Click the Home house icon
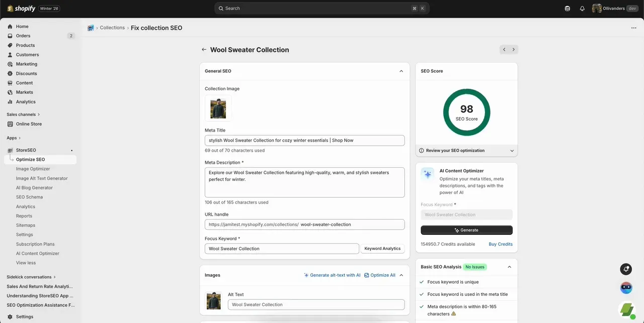Viewport: 644px width, 323px height. click(x=10, y=26)
